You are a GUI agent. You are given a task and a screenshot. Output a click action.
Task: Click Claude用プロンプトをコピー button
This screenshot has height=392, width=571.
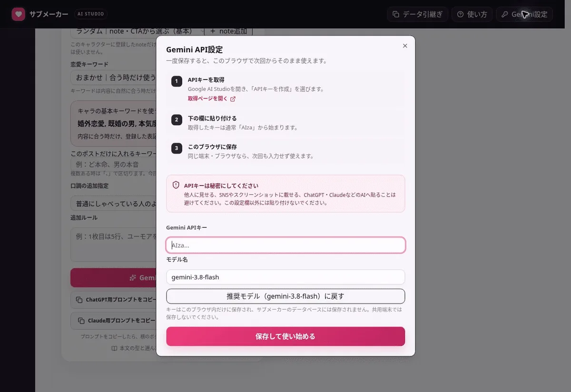[114, 321]
